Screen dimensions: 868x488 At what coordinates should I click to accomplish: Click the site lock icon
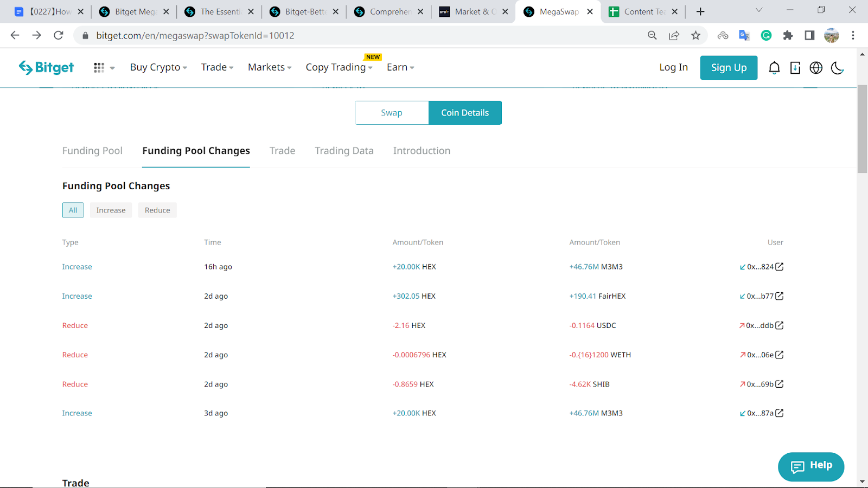point(85,36)
